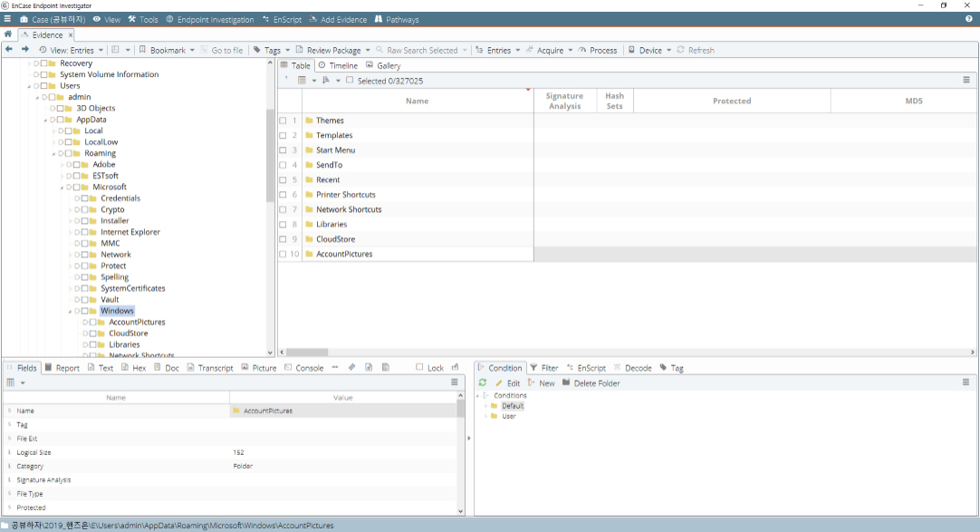The height and width of the screenshot is (532, 980).
Task: Collapse the Roaming folder in the tree
Action: pos(53,153)
